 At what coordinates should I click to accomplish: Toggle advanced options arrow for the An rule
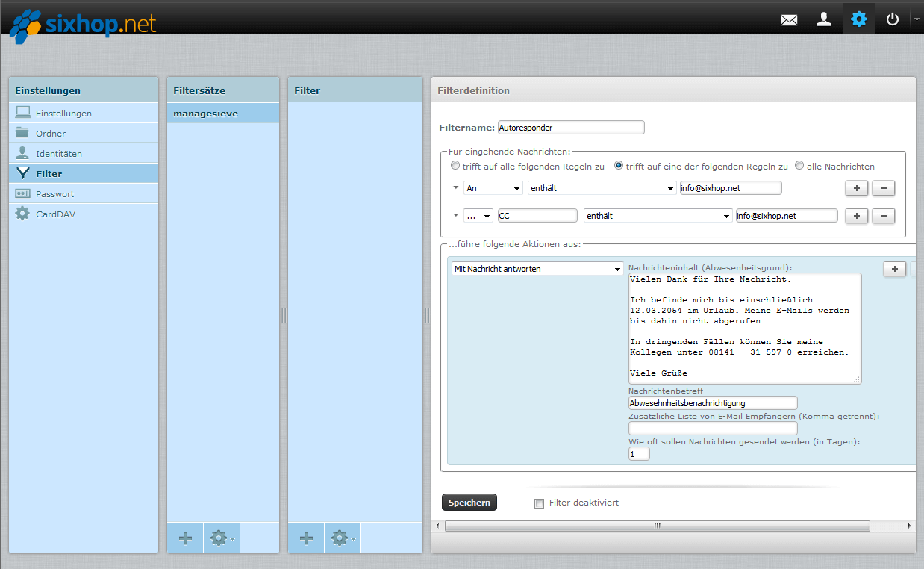(x=456, y=187)
